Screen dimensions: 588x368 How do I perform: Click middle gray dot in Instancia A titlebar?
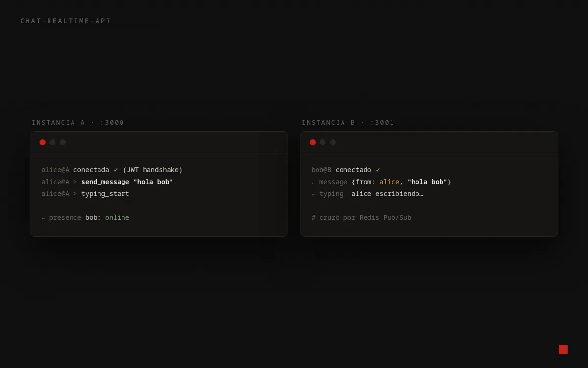click(52, 142)
